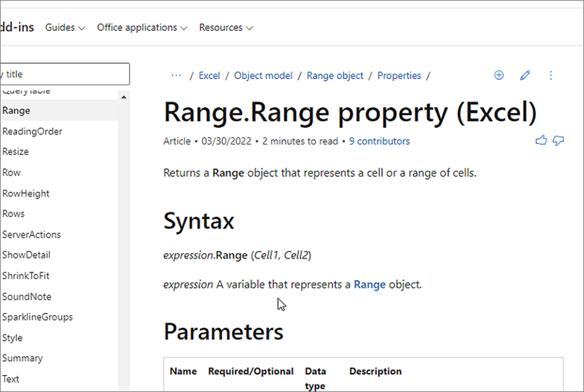Select Range in the sidebar list
The image size is (584, 392).
59,111
